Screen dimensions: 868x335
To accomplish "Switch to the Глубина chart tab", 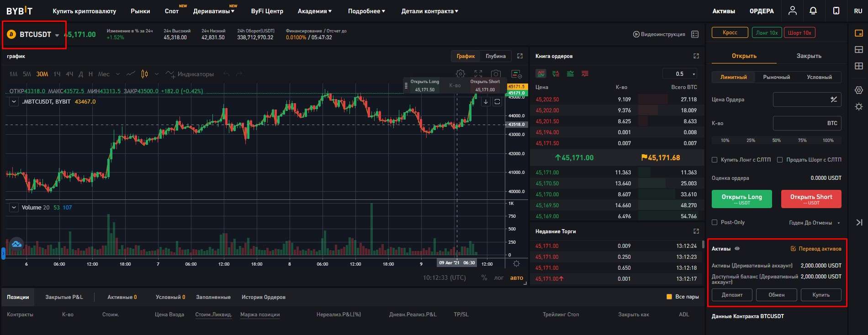I will pyautogui.click(x=496, y=56).
